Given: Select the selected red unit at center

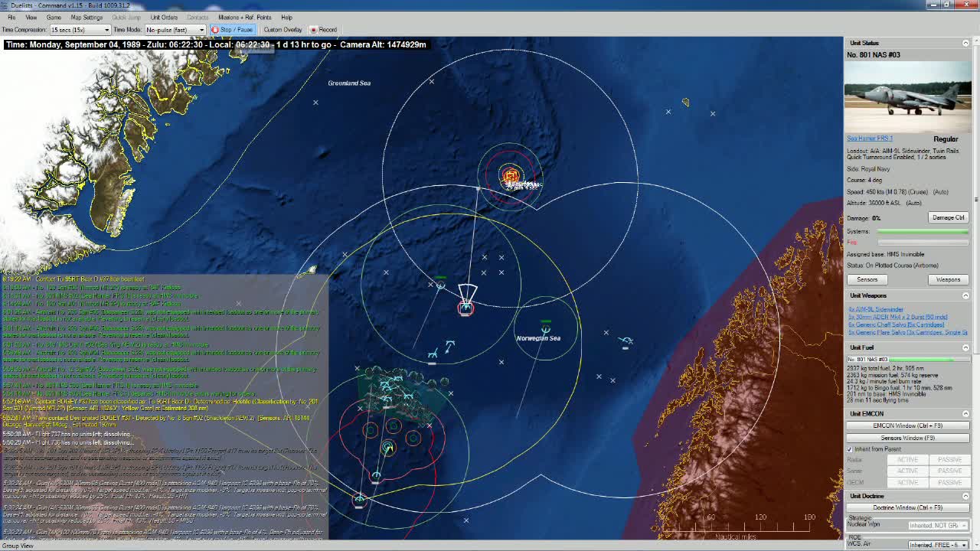Looking at the screenshot, I should [465, 308].
